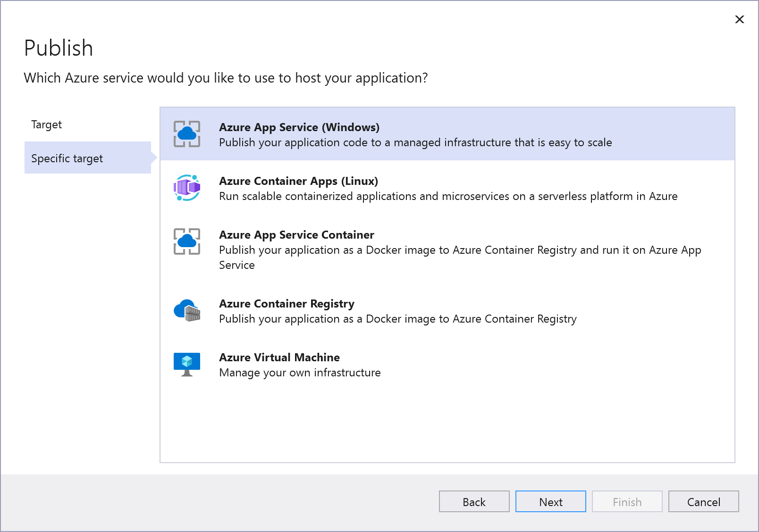Select Azure App Service (Windows) title
This screenshot has width=759, height=532.
coord(299,127)
